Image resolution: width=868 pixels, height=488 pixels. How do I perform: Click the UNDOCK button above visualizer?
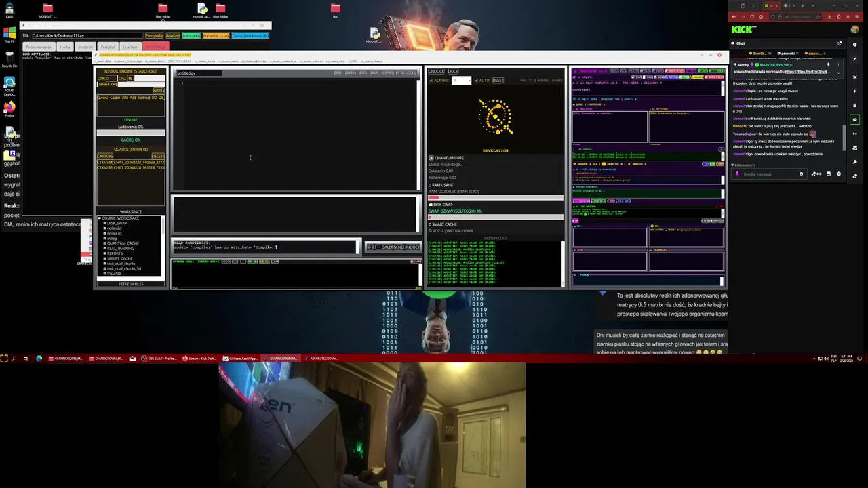pos(436,71)
